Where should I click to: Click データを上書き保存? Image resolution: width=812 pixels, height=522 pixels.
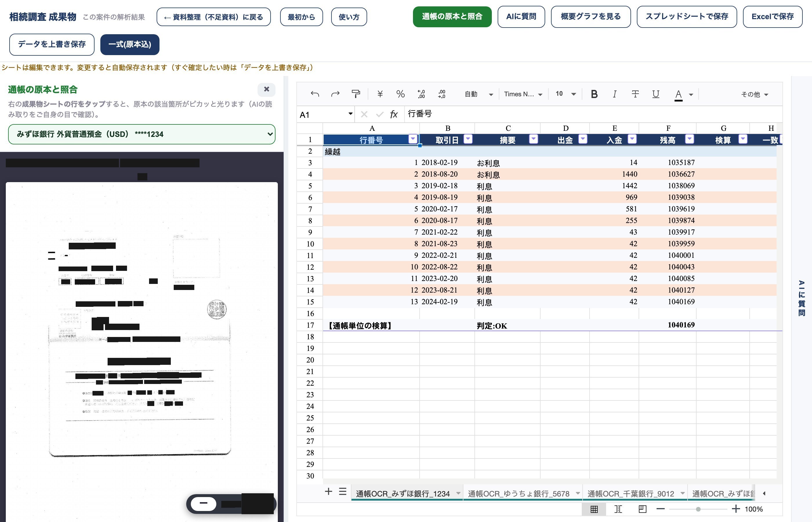pos(52,44)
